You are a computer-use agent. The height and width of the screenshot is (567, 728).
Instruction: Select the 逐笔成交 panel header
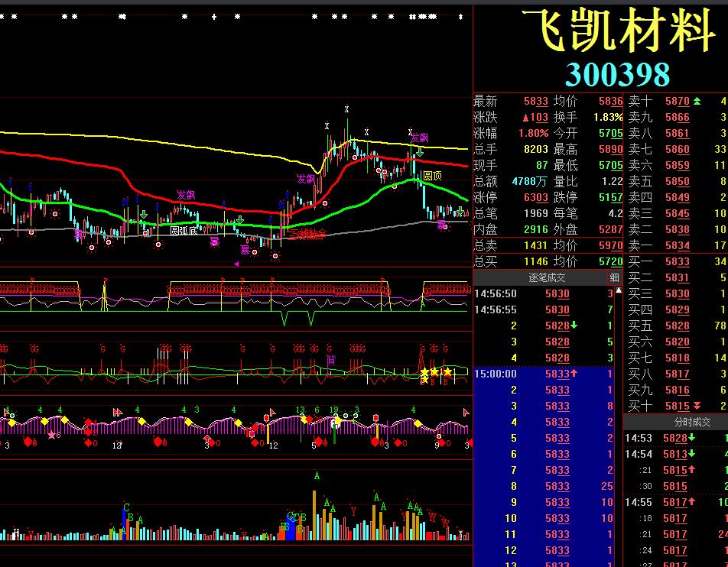click(x=547, y=277)
